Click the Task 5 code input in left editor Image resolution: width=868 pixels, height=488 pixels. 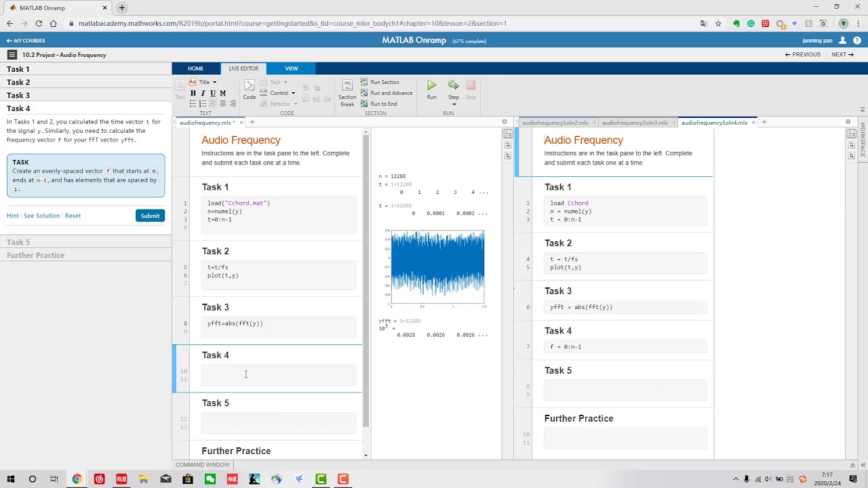pyautogui.click(x=278, y=423)
